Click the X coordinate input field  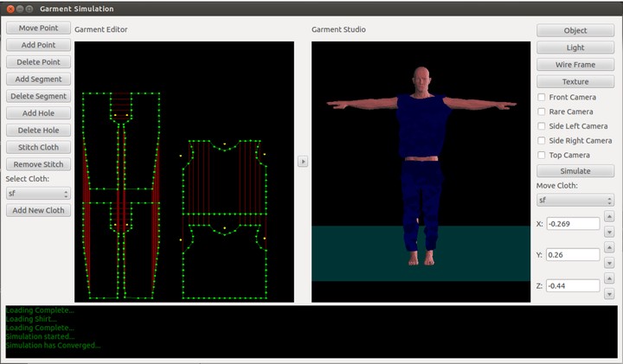pyautogui.click(x=573, y=224)
